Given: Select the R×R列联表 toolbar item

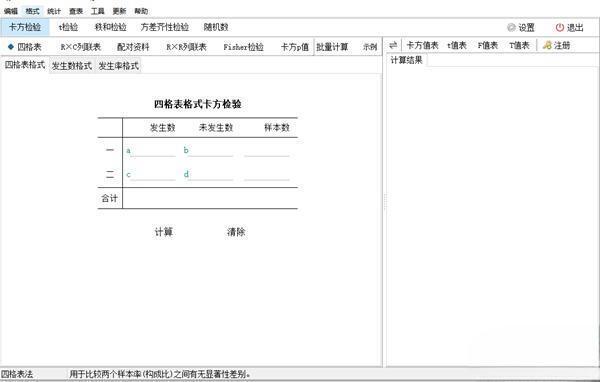Looking at the screenshot, I should (x=186, y=47).
